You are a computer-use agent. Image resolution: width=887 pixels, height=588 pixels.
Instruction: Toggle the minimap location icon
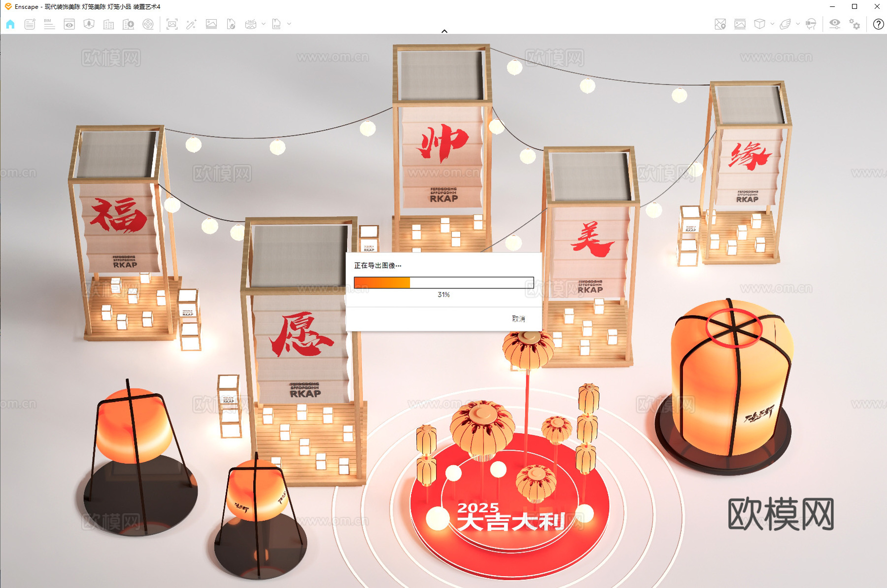pos(720,24)
